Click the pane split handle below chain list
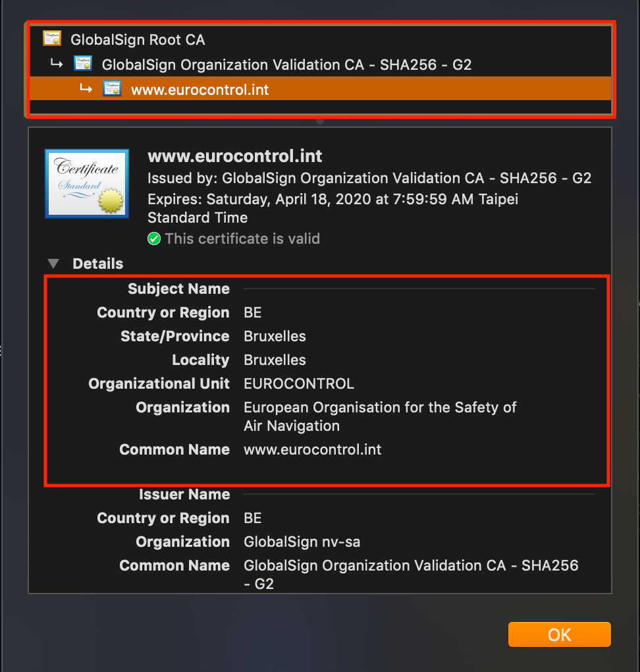 [320, 121]
